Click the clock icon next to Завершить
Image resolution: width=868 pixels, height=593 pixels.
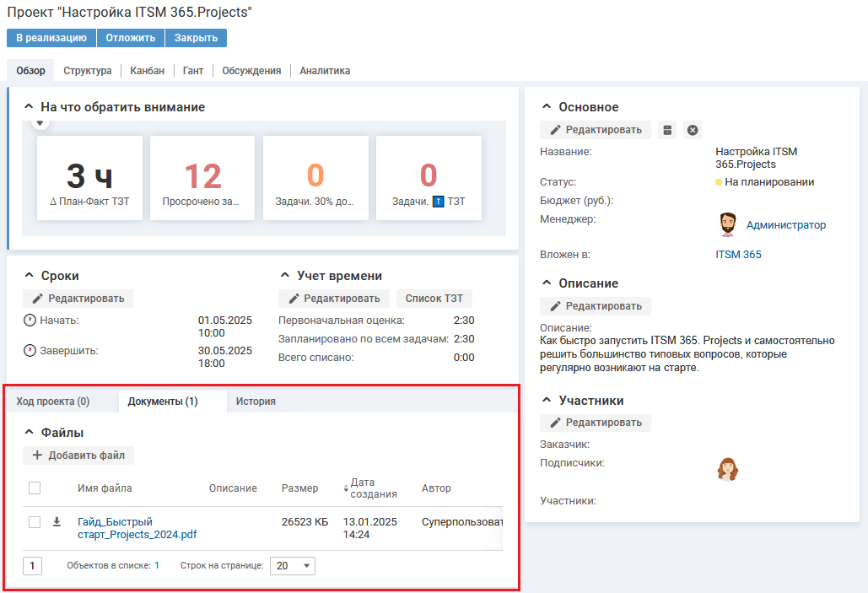30,350
